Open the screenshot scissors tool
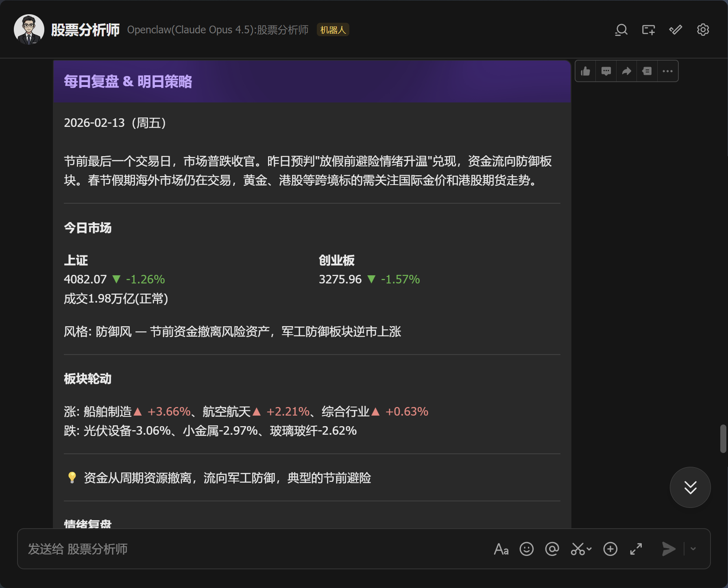The width and height of the screenshot is (728, 588). (578, 549)
